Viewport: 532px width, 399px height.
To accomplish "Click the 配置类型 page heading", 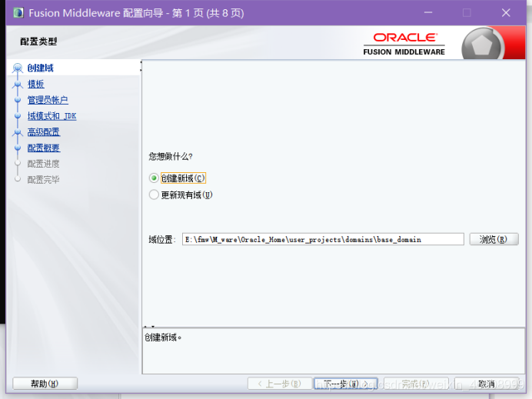I will (38, 42).
